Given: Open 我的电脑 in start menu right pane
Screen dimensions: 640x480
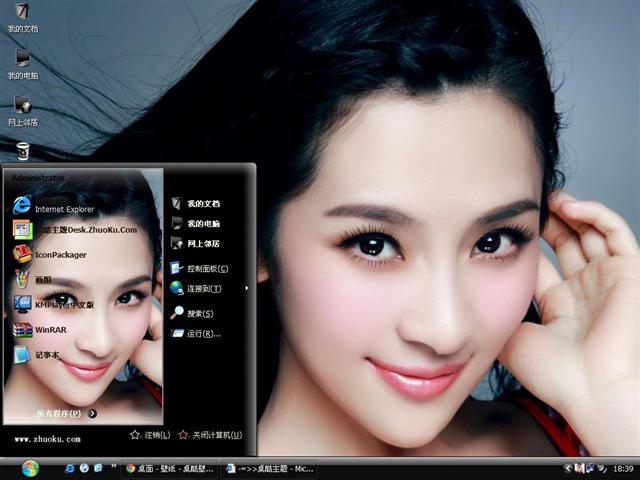Looking at the screenshot, I should 196,223.
